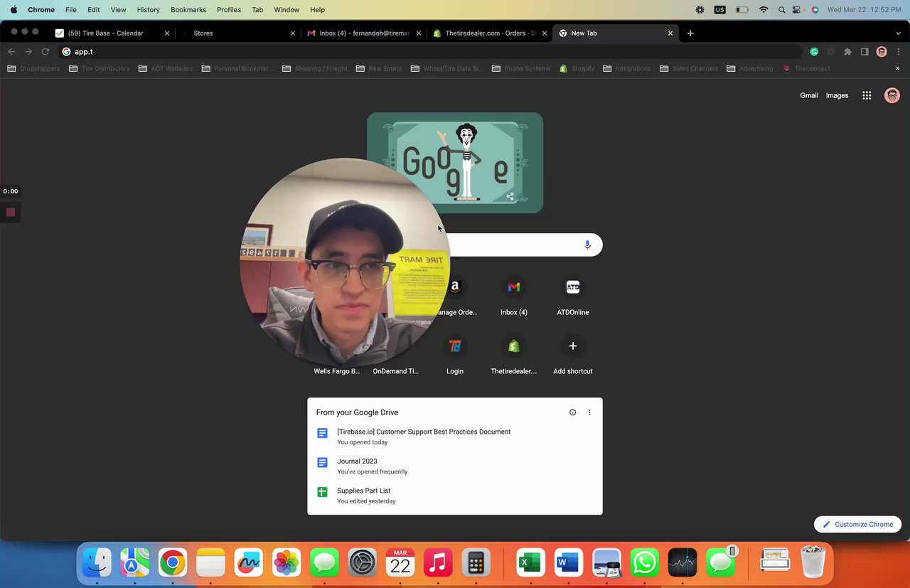Open Music app in the Dock
Viewport: 910px width, 588px height.
pos(438,563)
